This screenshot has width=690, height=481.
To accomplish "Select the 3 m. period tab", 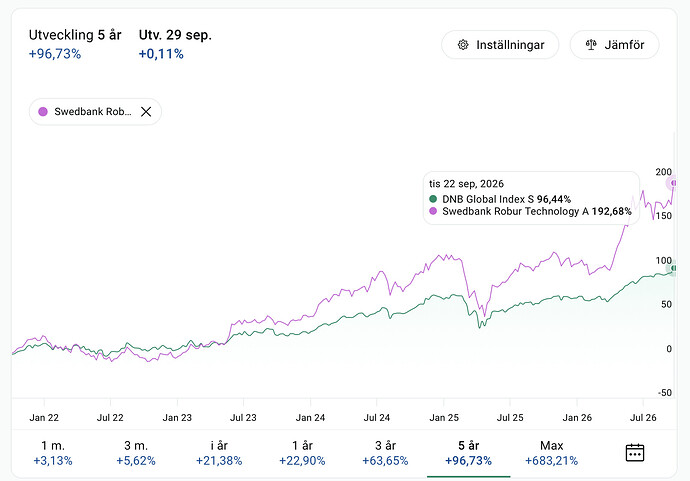I will click(x=136, y=453).
